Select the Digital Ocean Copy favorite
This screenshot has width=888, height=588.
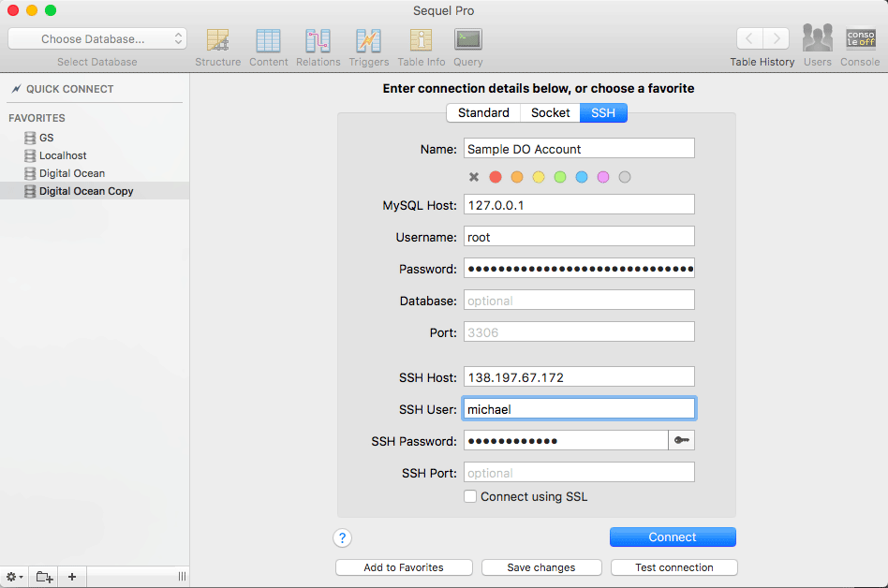click(x=95, y=191)
